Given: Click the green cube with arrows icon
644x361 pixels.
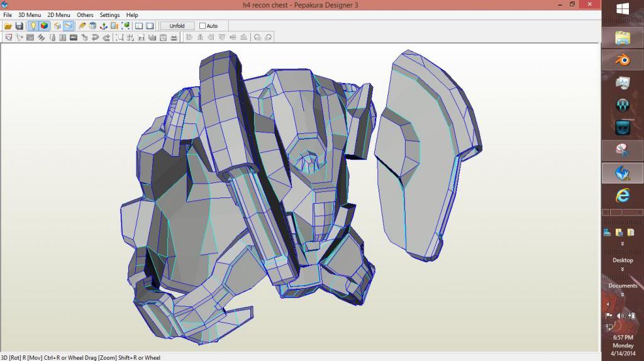Looking at the screenshot, I should (126, 26).
